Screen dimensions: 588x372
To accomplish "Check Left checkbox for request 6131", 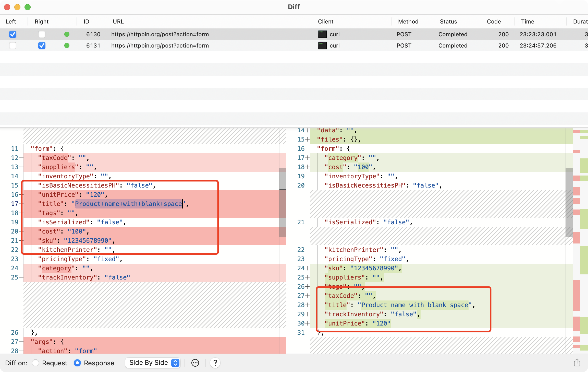I will [x=13, y=45].
